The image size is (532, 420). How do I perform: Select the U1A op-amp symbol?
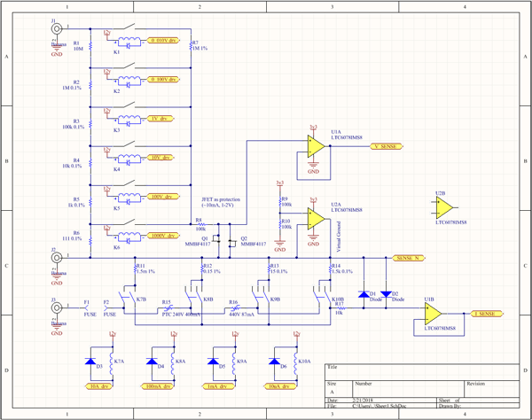316,146
